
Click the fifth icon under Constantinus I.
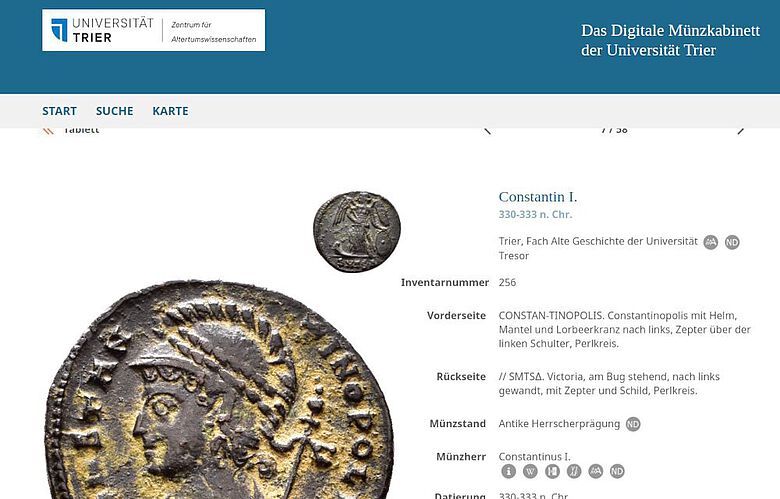[x=595, y=471]
